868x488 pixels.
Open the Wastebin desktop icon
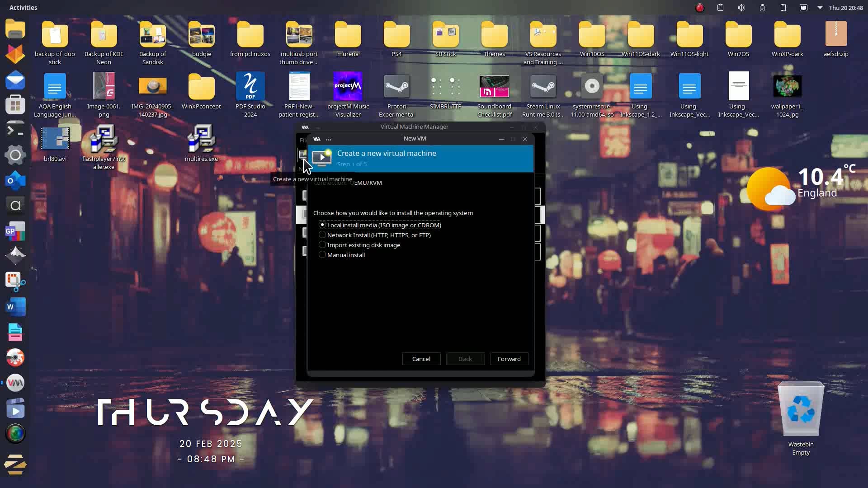tap(801, 409)
